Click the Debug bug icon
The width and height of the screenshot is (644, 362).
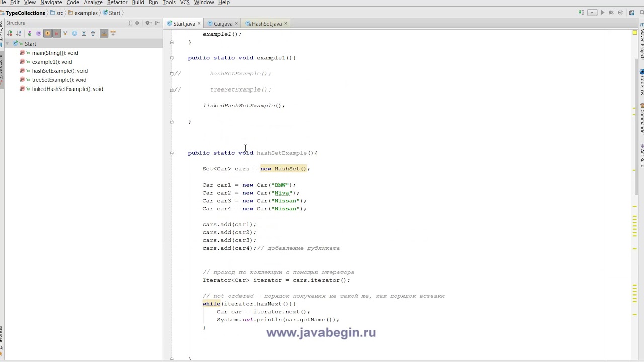coord(611,13)
